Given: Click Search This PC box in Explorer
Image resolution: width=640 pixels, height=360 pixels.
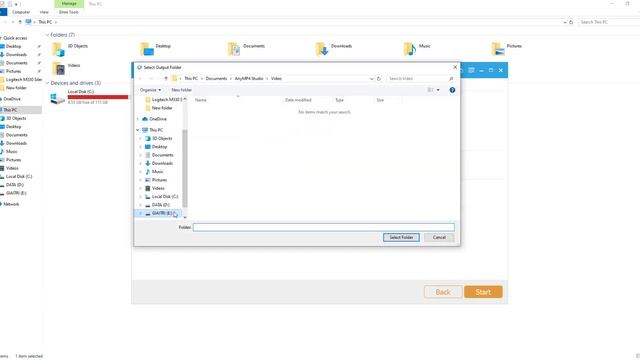Looking at the screenshot, I should (x=608, y=22).
